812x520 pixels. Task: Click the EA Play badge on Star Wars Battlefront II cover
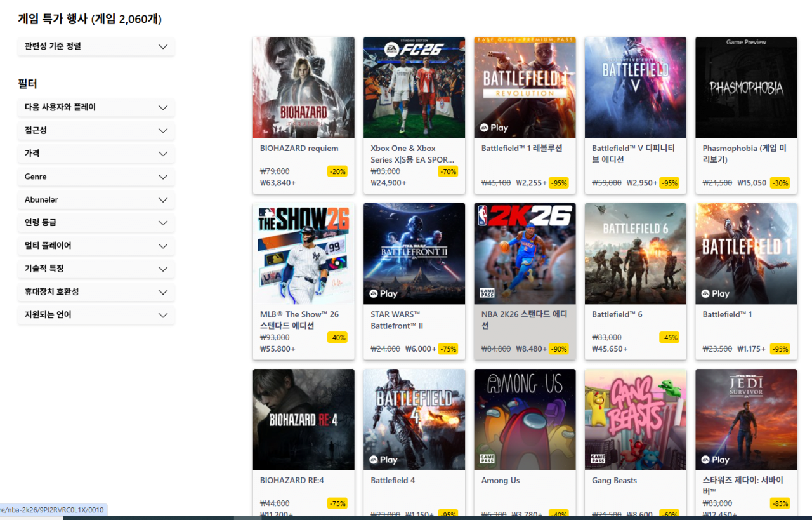384,294
